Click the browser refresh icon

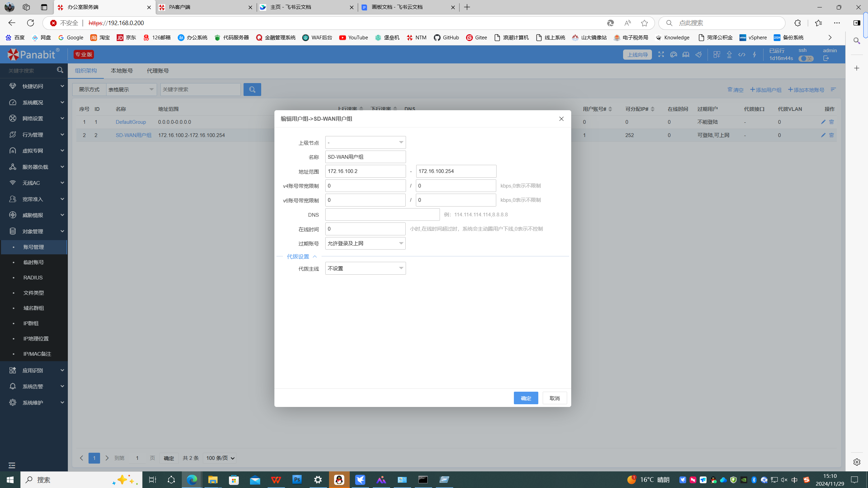click(x=31, y=23)
